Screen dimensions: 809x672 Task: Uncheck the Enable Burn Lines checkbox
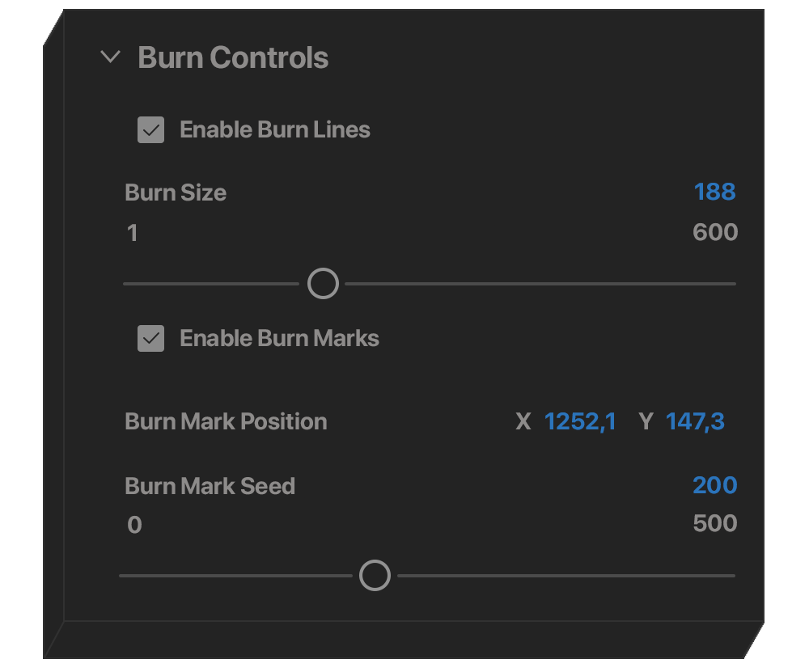coord(151,130)
